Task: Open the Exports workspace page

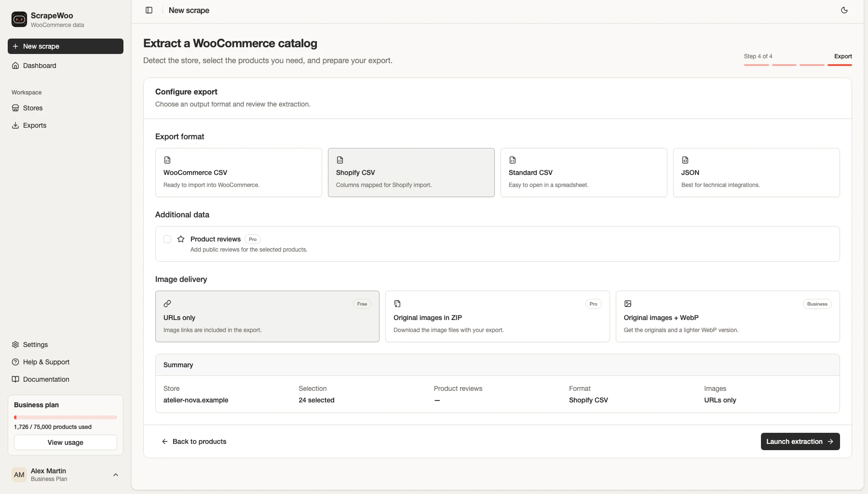Action: pyautogui.click(x=66, y=125)
